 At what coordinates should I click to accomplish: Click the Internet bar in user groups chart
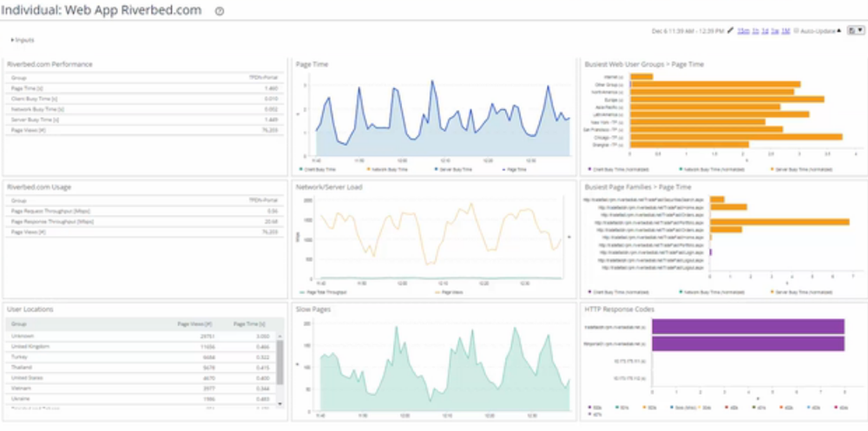click(x=641, y=77)
